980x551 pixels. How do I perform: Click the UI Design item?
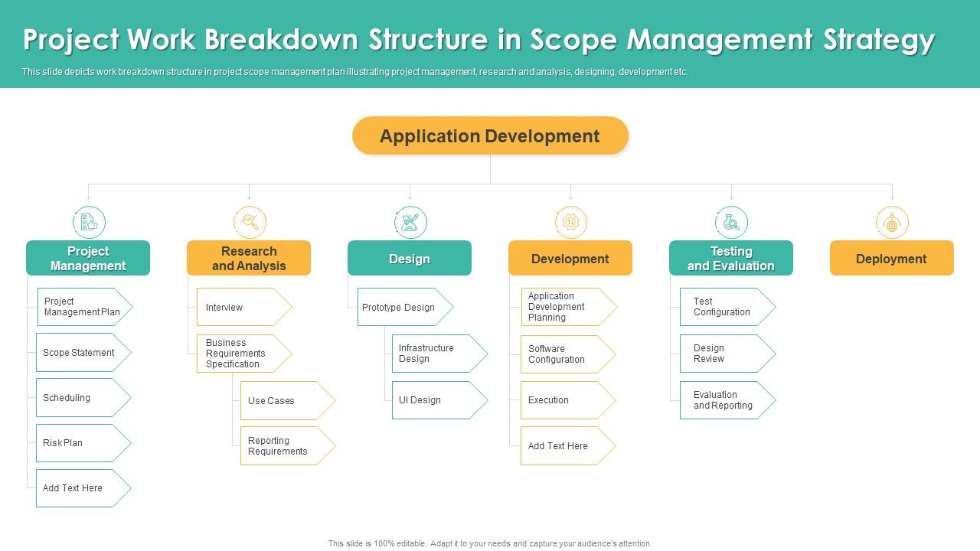[x=439, y=400]
